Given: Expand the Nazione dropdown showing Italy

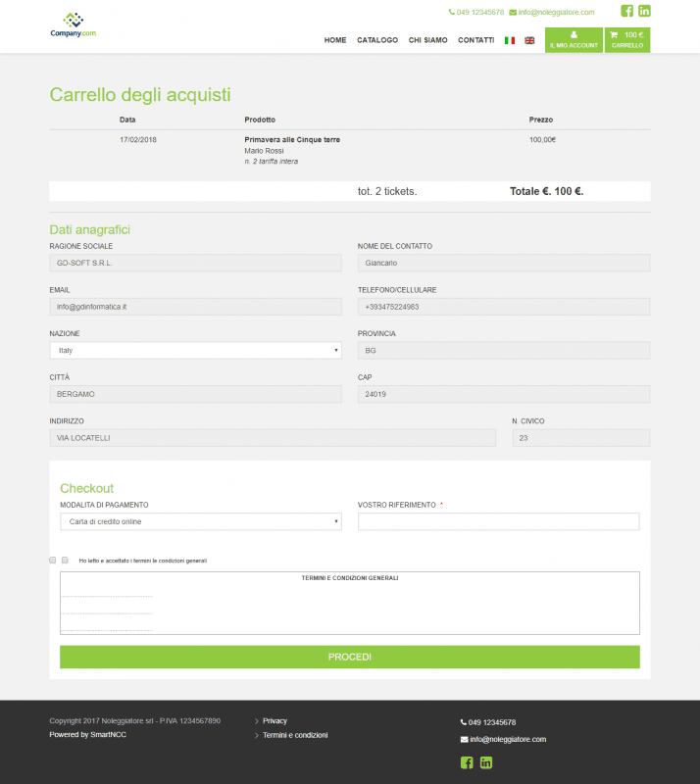Looking at the screenshot, I should click(196, 351).
